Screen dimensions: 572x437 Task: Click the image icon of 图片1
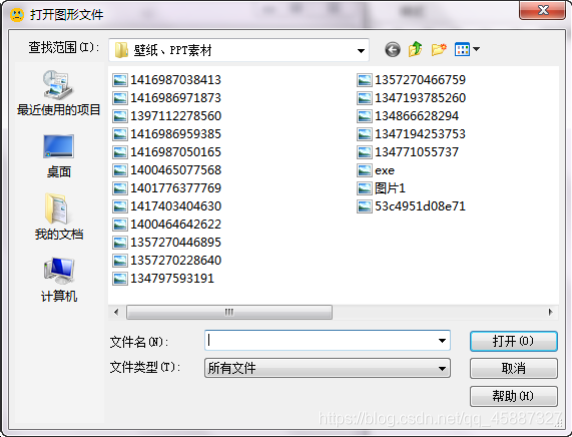click(x=364, y=188)
